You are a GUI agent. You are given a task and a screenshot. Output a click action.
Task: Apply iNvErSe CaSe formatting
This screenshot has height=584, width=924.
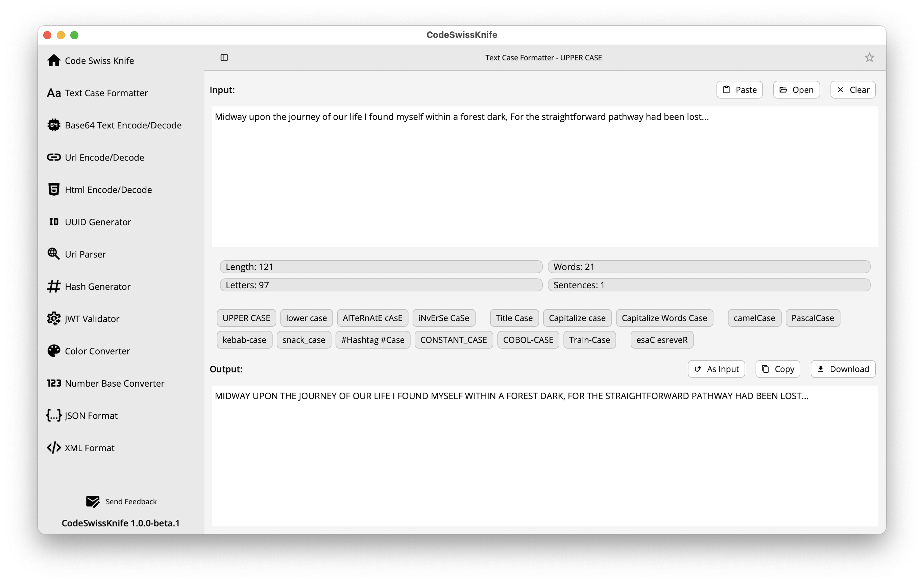pos(444,318)
